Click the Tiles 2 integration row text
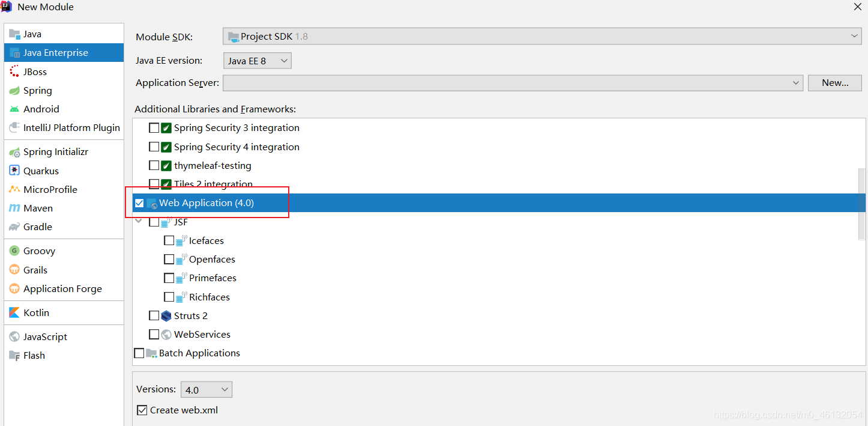 click(213, 184)
